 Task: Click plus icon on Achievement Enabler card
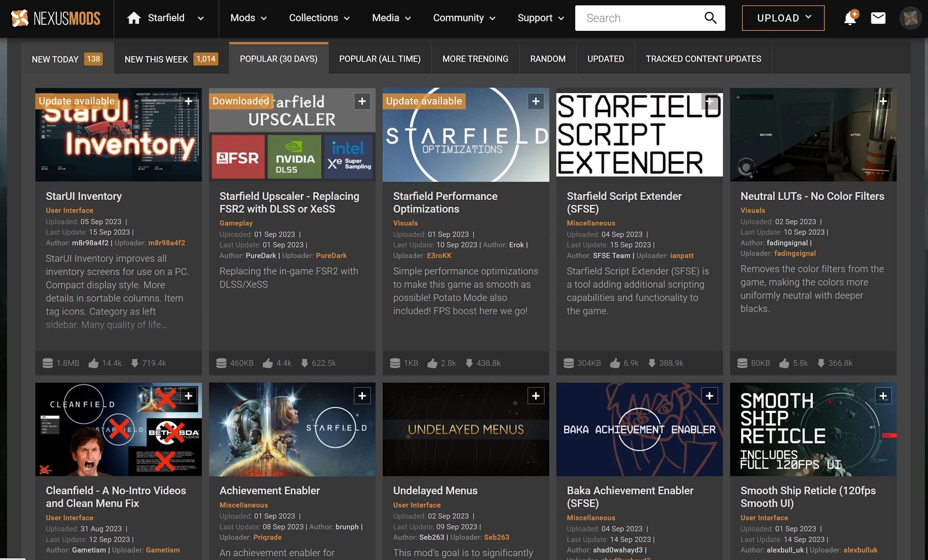362,396
